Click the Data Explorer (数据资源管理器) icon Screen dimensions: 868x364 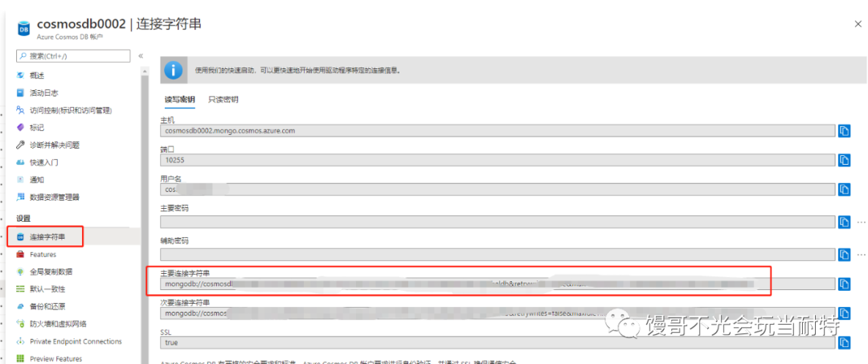21,197
